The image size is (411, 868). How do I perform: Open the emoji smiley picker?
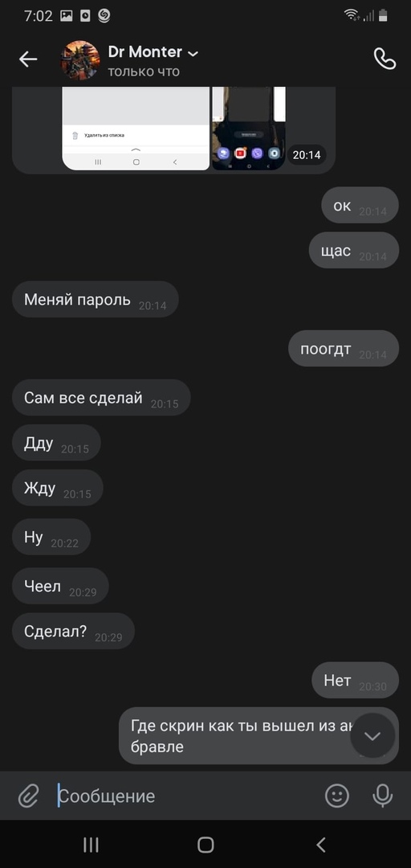[x=337, y=796]
